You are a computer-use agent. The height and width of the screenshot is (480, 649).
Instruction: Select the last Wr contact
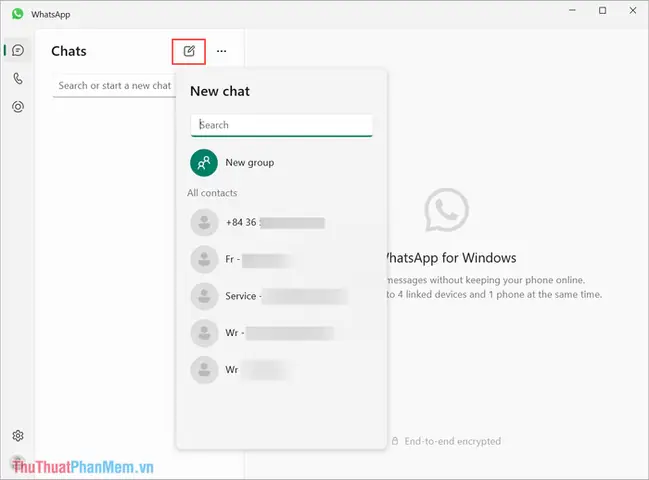point(281,370)
